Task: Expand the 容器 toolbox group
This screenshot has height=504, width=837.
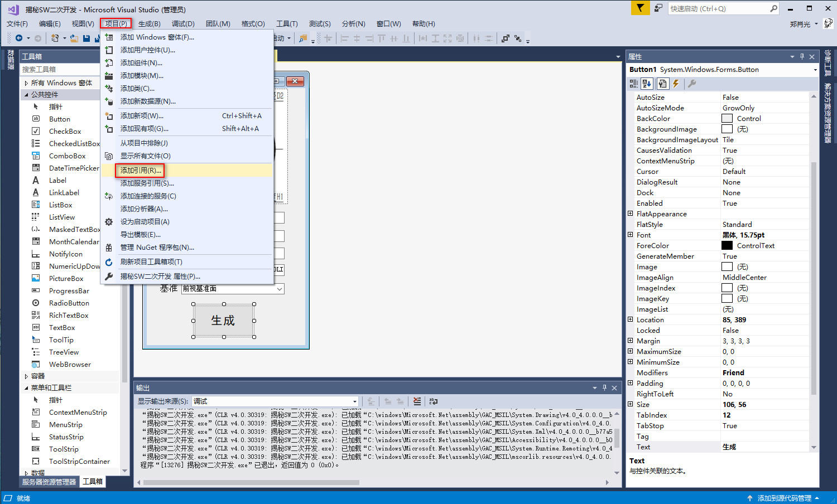Action: pyautogui.click(x=26, y=376)
